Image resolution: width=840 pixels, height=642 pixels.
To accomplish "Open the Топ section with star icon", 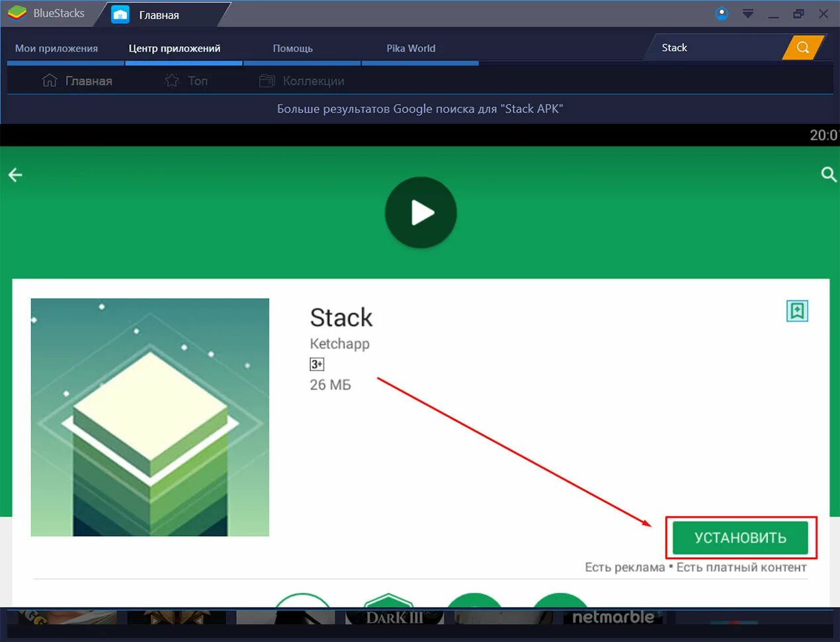I will point(186,81).
